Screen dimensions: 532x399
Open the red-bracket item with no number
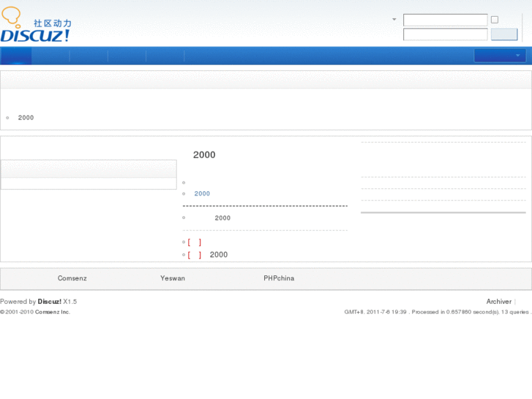[195, 242]
